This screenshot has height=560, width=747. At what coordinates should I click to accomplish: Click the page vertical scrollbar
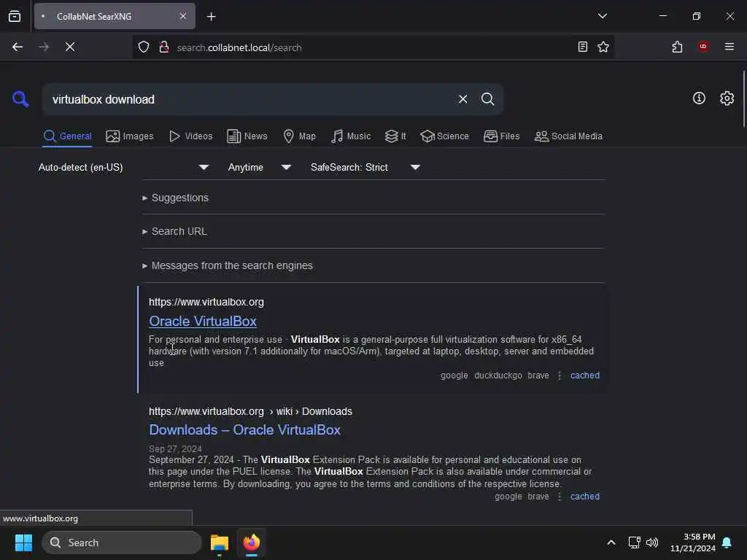743,99
